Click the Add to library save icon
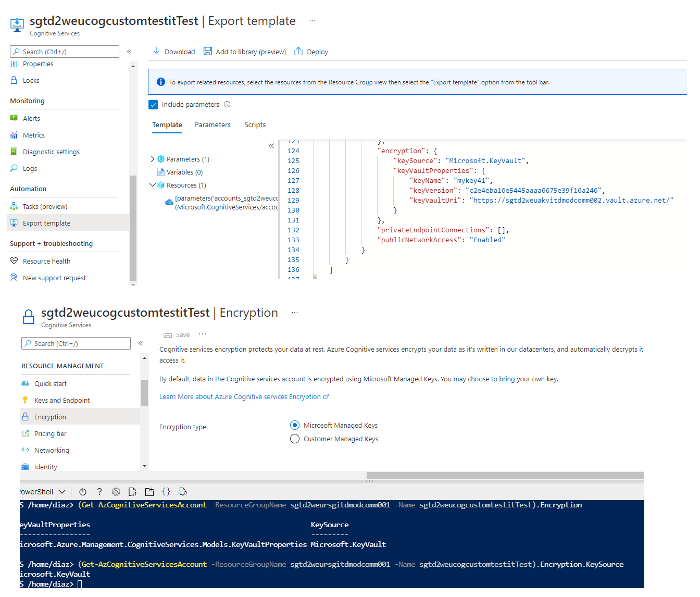The height and width of the screenshot is (597, 700). (x=208, y=51)
